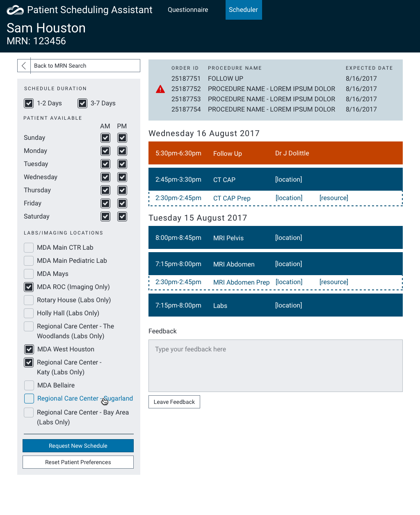Click [location] link in MRI Abdomen Prep row
The image size is (420, 515).
coord(289,282)
